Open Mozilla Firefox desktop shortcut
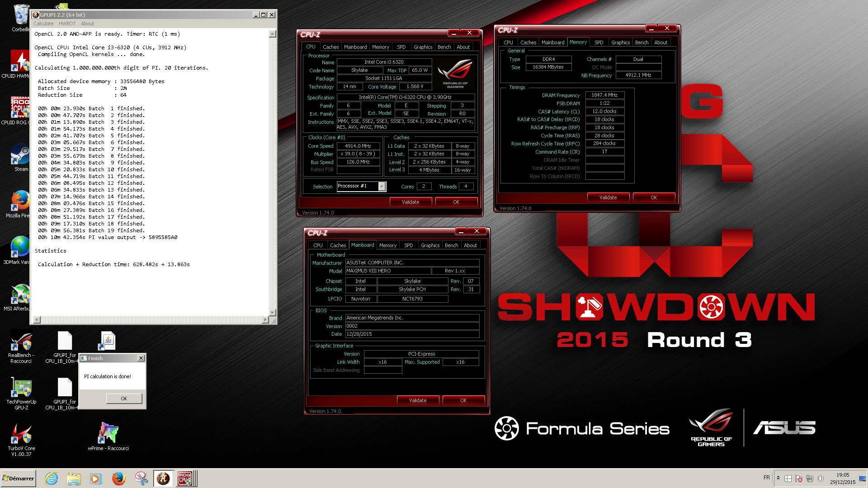This screenshot has width=868, height=488. pyautogui.click(x=19, y=204)
